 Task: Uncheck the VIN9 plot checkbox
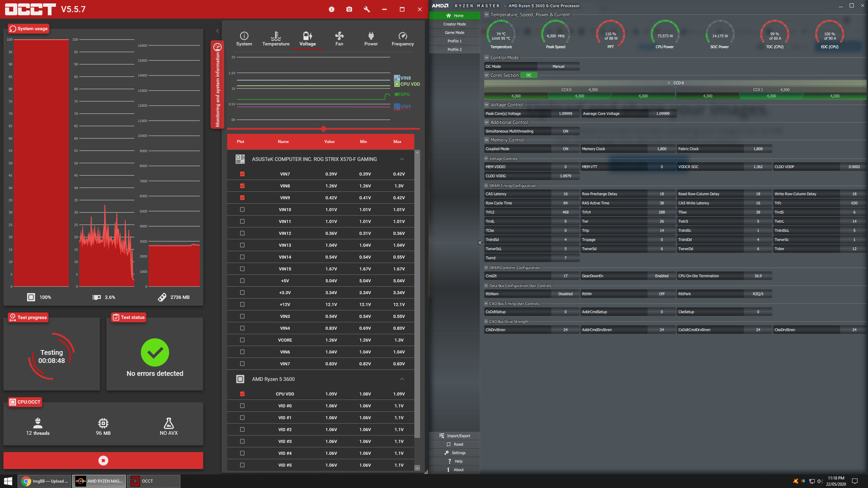[242, 198]
